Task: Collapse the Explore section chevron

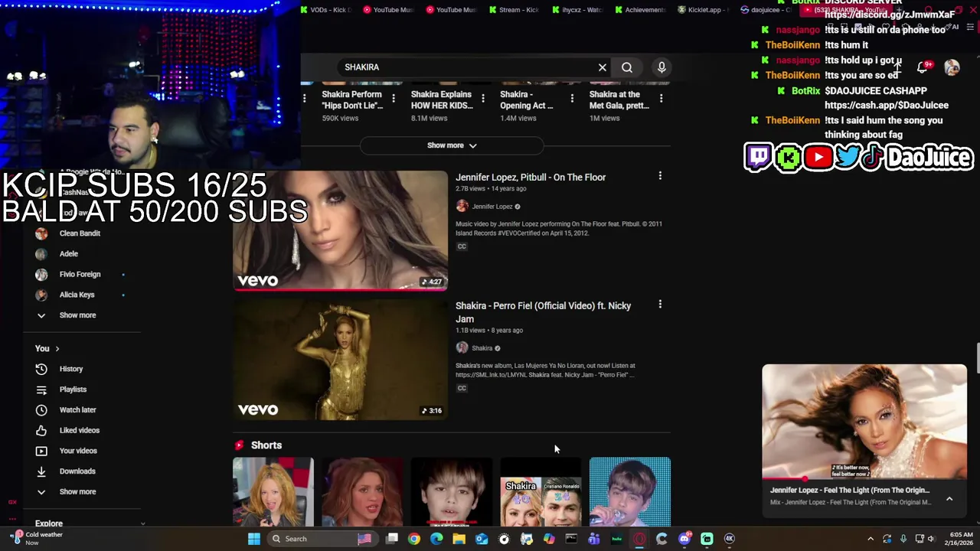Action: 142,523
